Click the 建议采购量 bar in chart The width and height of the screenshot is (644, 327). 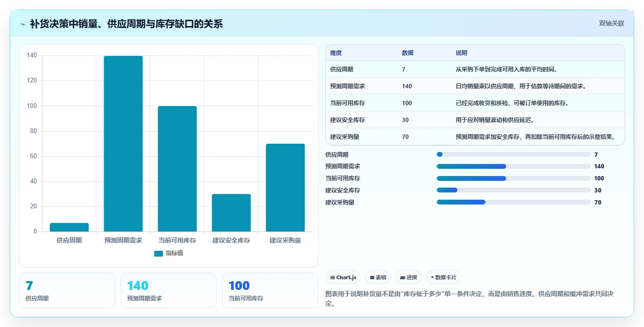click(285, 188)
